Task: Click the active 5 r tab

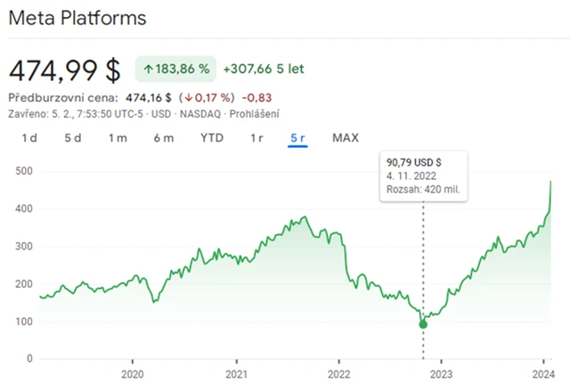Action: click(298, 138)
